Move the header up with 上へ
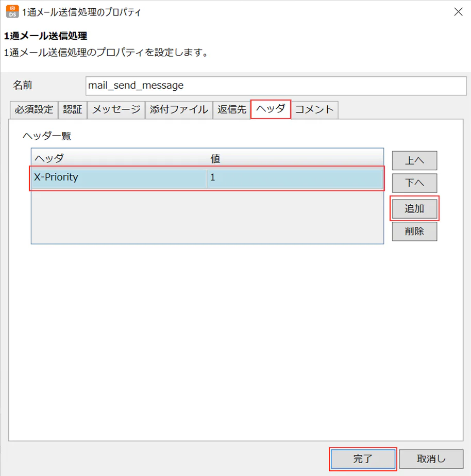The width and height of the screenshot is (471, 476). click(x=414, y=160)
